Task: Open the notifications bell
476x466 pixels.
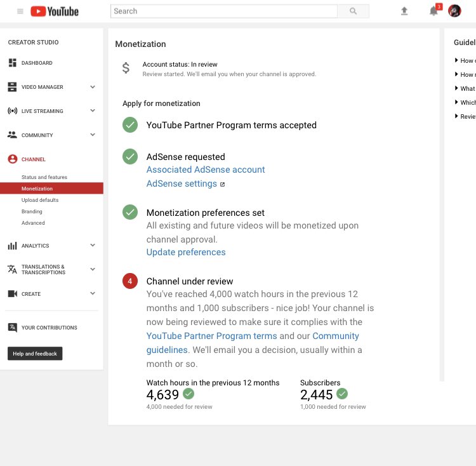Action: pos(433,11)
